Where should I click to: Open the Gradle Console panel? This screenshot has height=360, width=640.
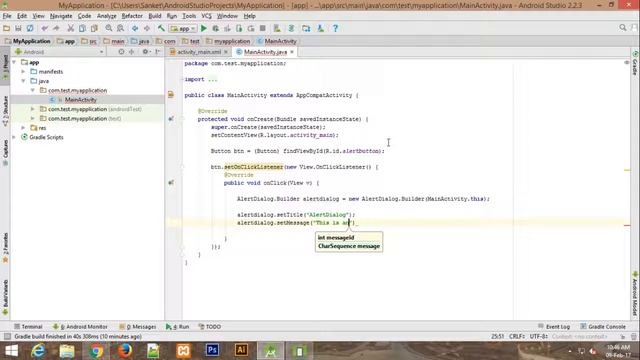[x=603, y=327]
